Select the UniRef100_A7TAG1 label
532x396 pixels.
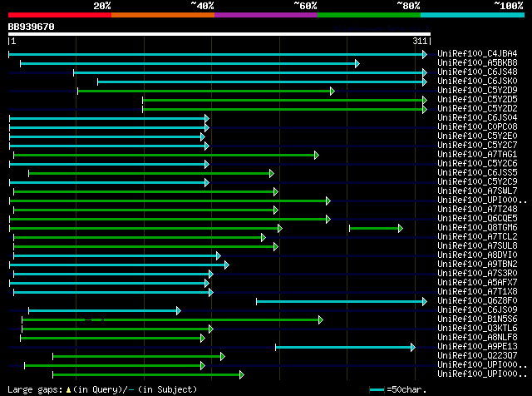click(477, 155)
